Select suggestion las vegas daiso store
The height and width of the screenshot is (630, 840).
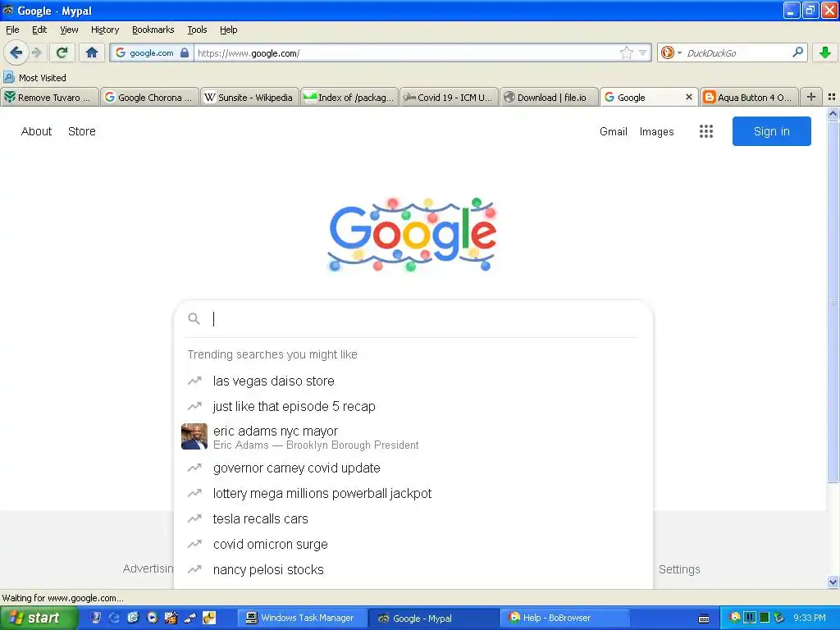[413, 381]
